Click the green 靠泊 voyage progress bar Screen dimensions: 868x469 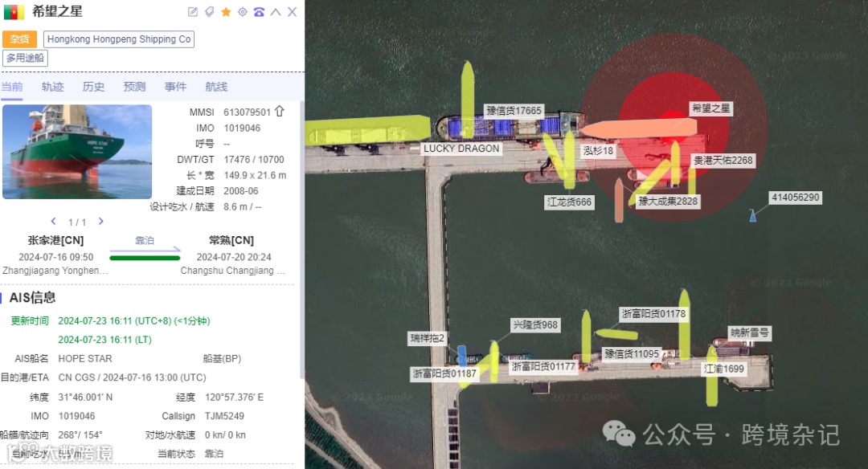[145, 258]
